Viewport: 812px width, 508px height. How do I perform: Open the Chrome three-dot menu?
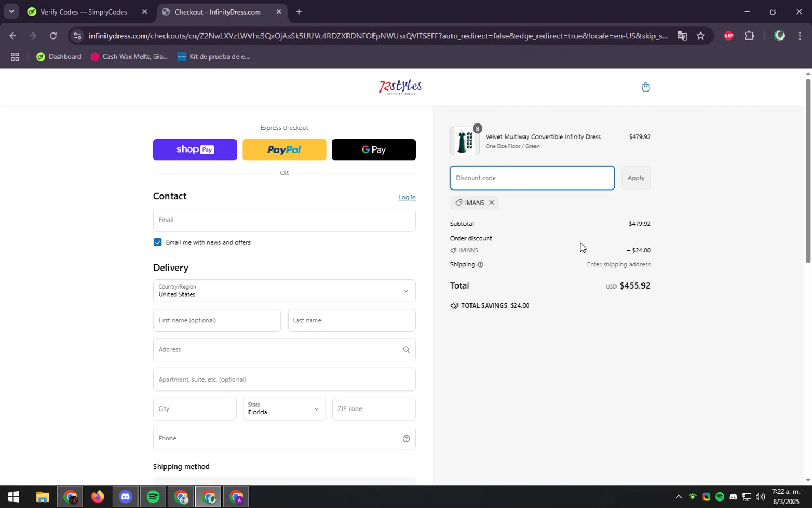(x=800, y=36)
